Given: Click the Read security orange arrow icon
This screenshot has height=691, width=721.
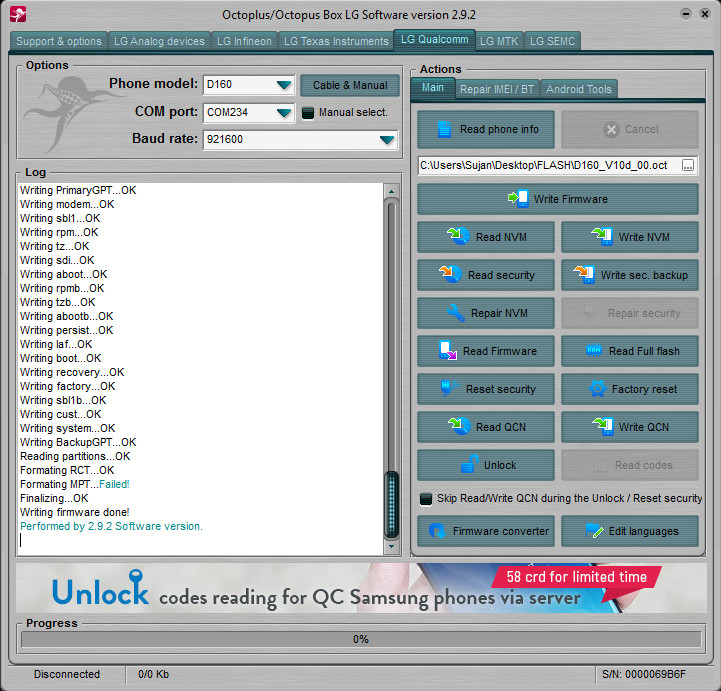Looking at the screenshot, I should click(450, 274).
